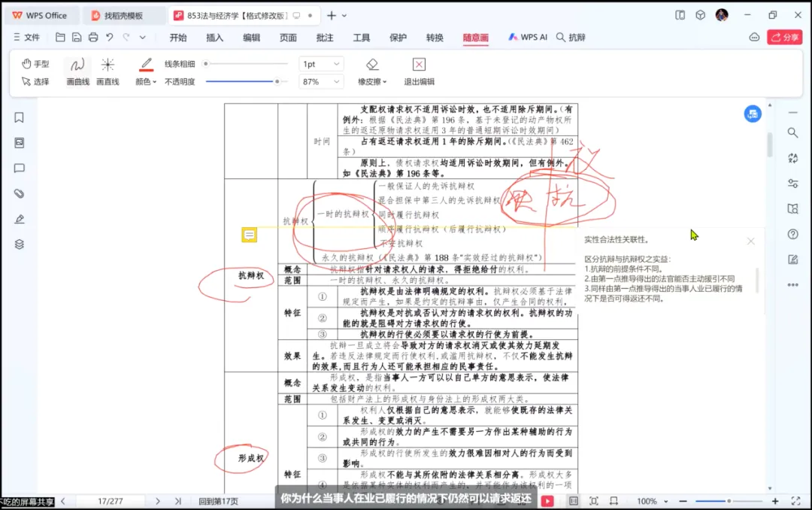
Task: Switch to the 页面 tab
Action: [288, 38]
